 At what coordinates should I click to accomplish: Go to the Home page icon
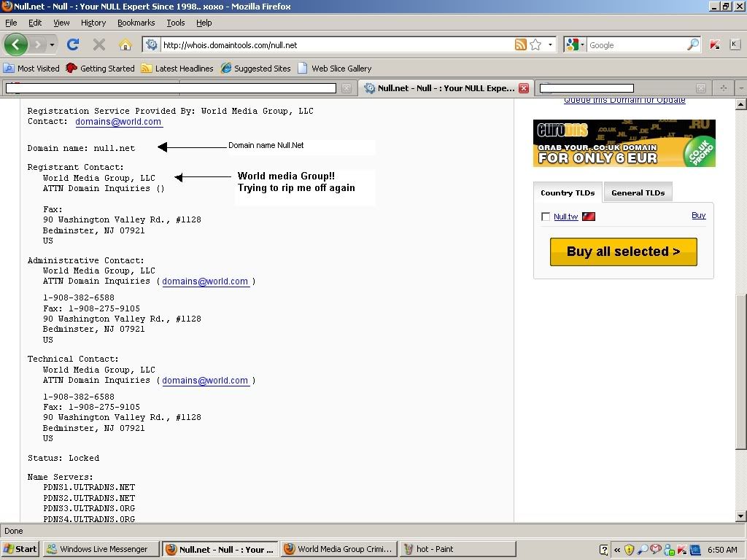(125, 44)
